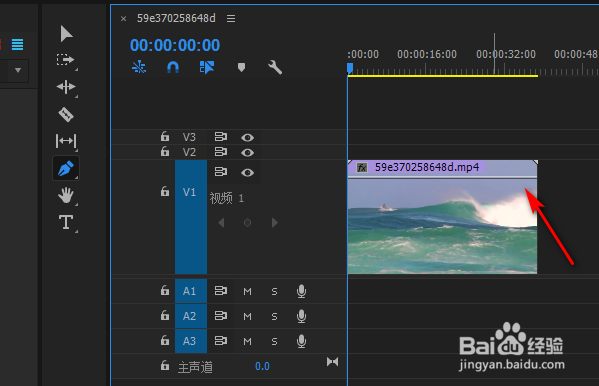
Task: Target the A3 audio track
Action: tap(191, 341)
